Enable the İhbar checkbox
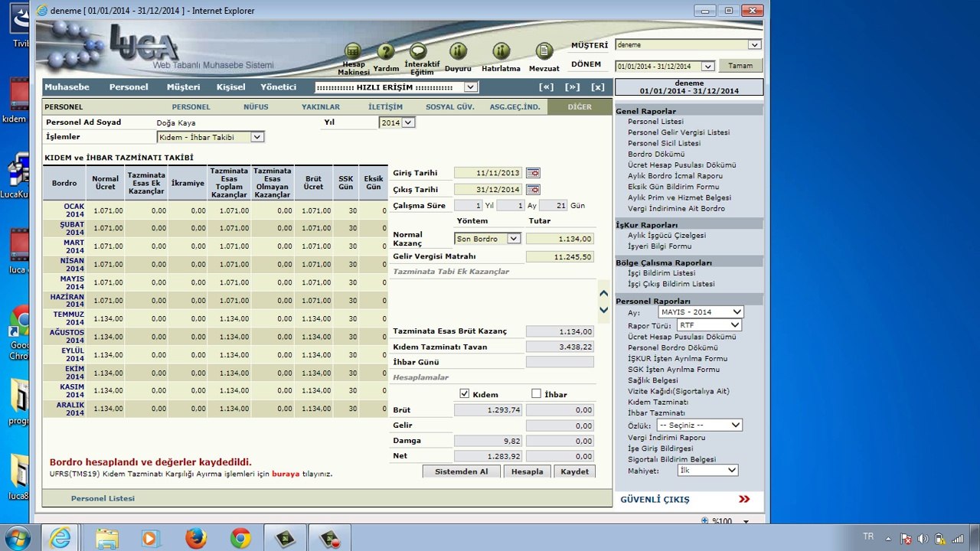The height and width of the screenshot is (551, 980). 537,393
